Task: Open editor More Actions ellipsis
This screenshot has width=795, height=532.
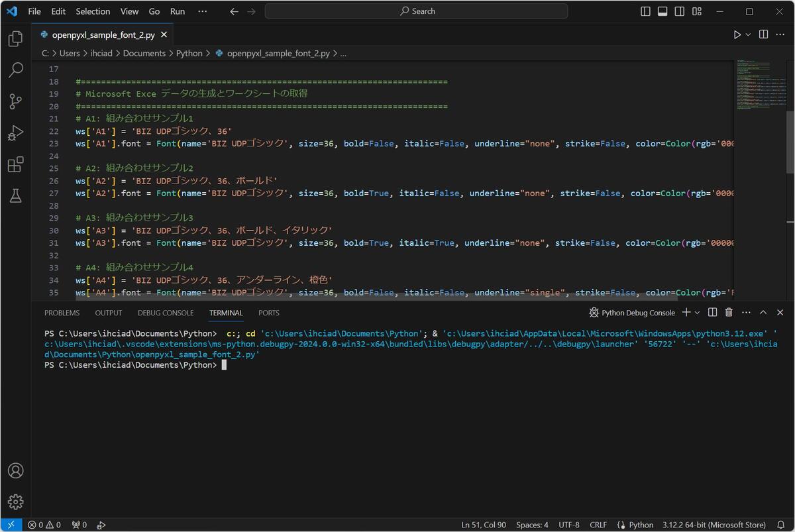Action: (780, 34)
